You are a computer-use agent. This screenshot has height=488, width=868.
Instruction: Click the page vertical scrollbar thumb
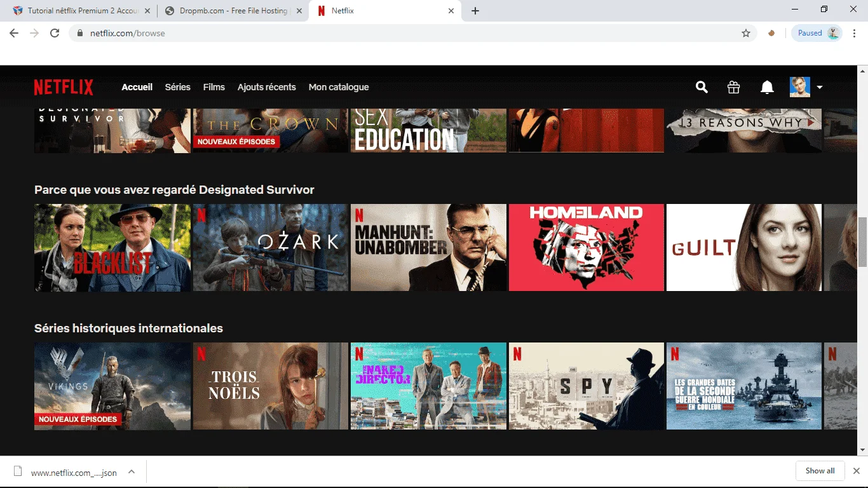pos(862,242)
